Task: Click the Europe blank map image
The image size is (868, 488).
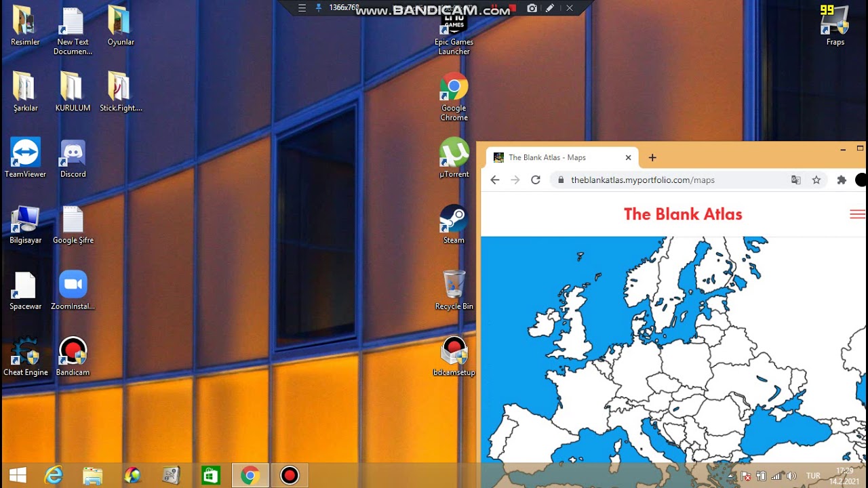Action: tap(673, 350)
